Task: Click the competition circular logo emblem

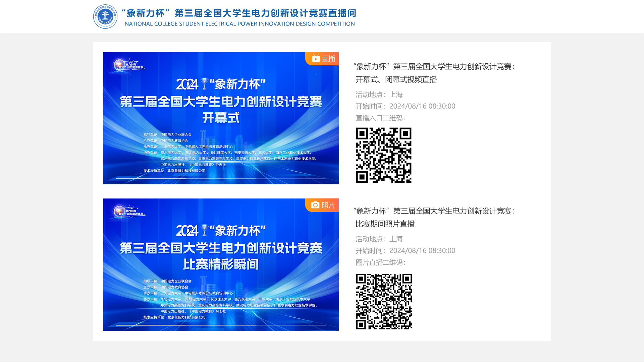Action: pyautogui.click(x=105, y=16)
